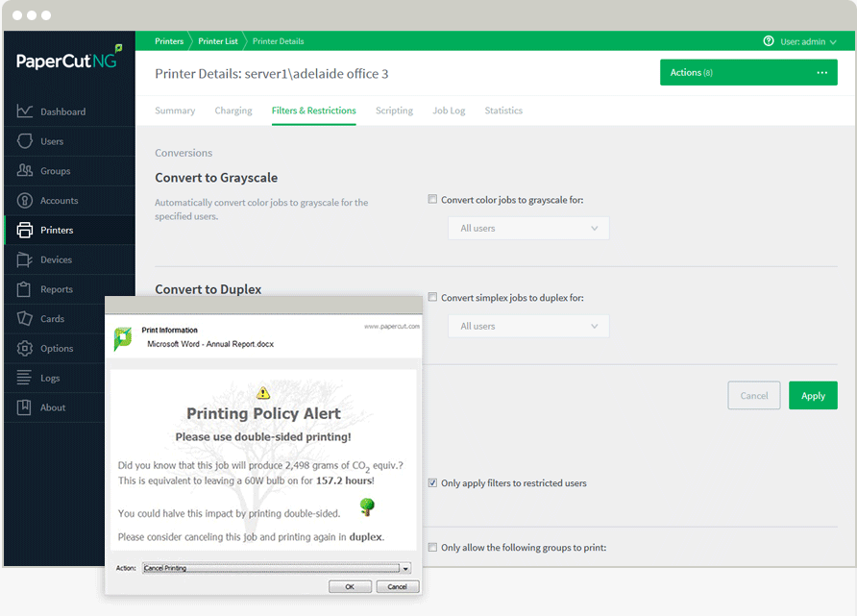Screen dimensions: 857x616
Task: Click the yellow warning triangle icon
Action: coord(263,392)
